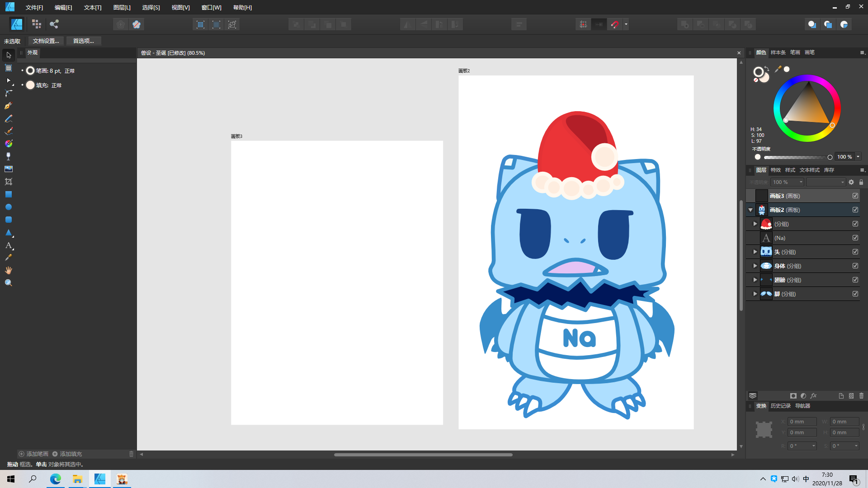Select the Rectangle shape tool
This screenshot has width=868, height=488.
9,194
